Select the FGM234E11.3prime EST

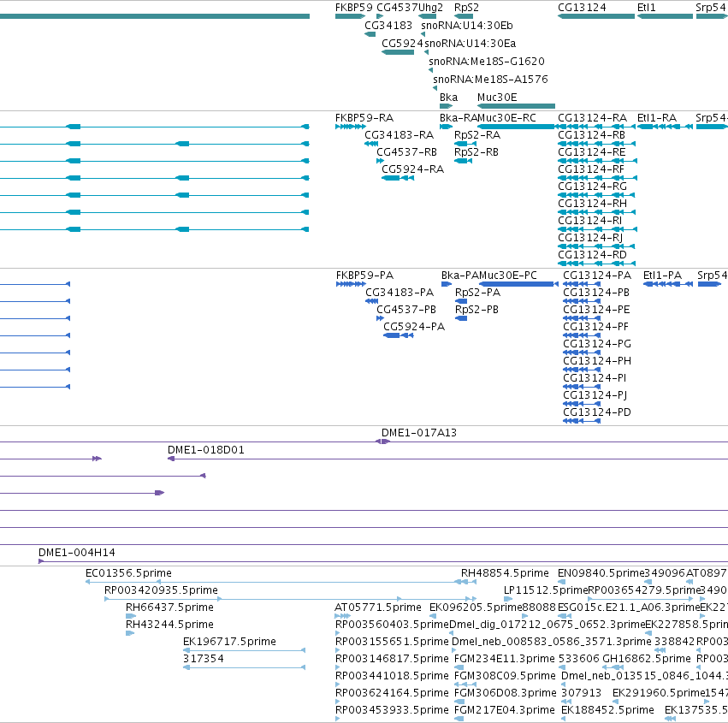[457, 667]
